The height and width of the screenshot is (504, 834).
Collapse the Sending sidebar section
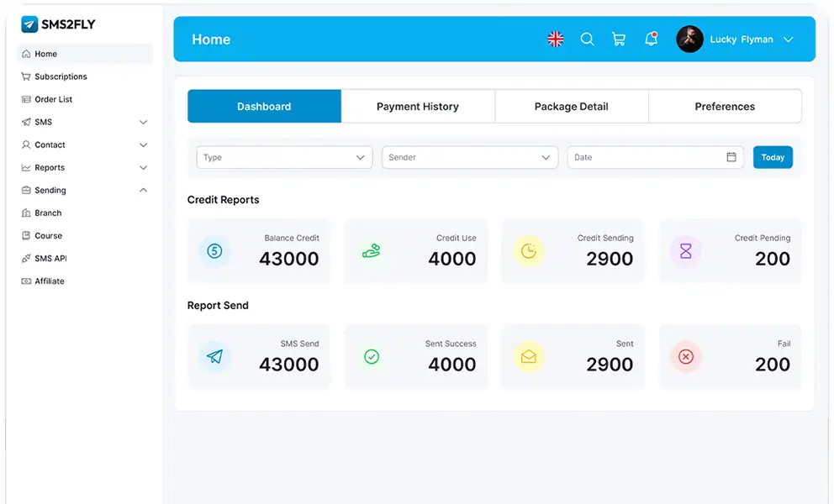pos(143,191)
